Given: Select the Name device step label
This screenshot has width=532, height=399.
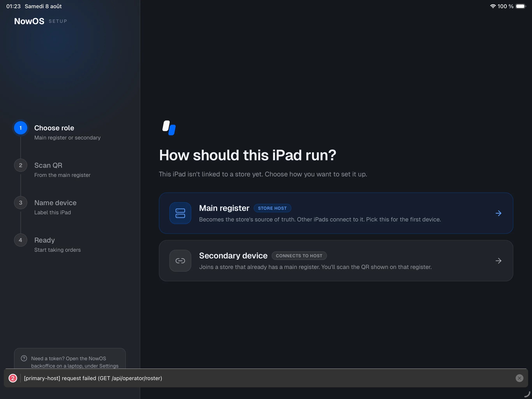Looking at the screenshot, I should 55,203.
